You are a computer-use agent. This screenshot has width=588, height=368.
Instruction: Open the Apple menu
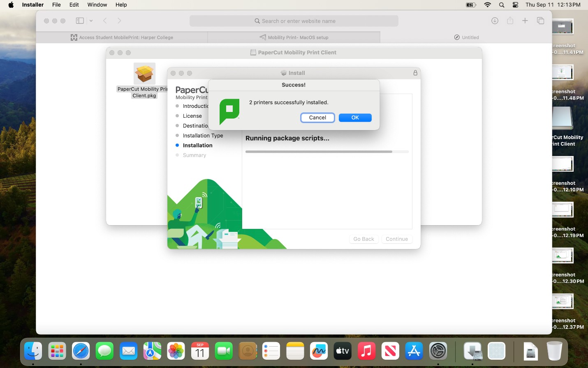point(11,5)
